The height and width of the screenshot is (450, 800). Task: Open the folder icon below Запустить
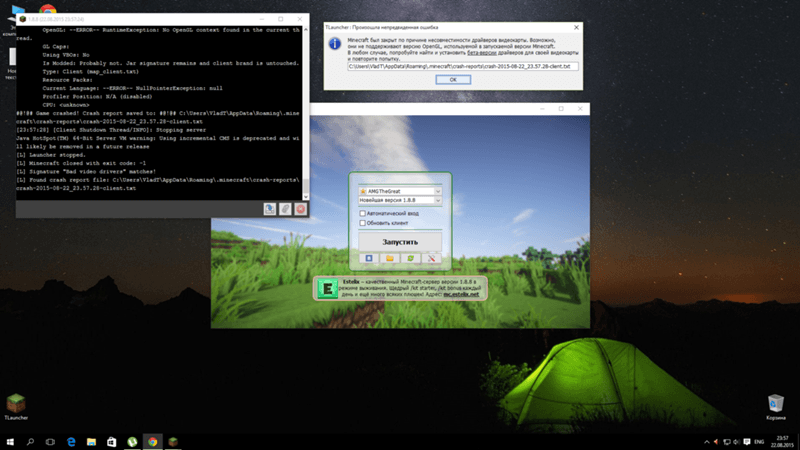(390, 259)
